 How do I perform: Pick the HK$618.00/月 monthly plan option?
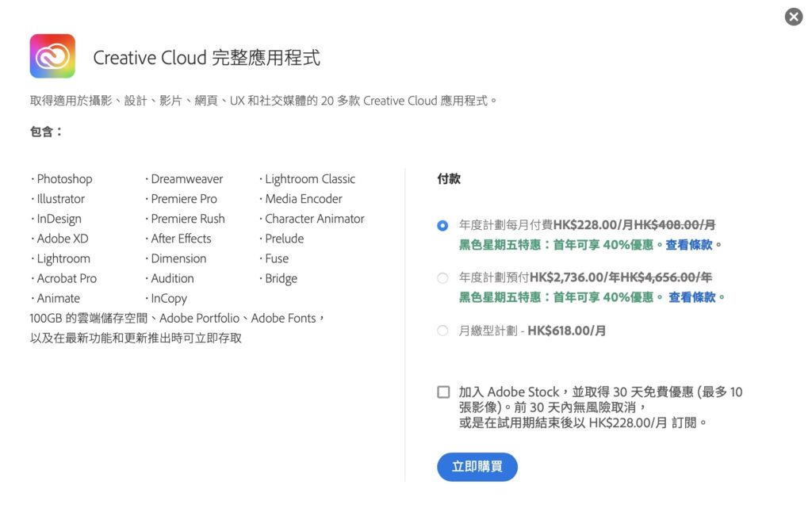coord(442,331)
